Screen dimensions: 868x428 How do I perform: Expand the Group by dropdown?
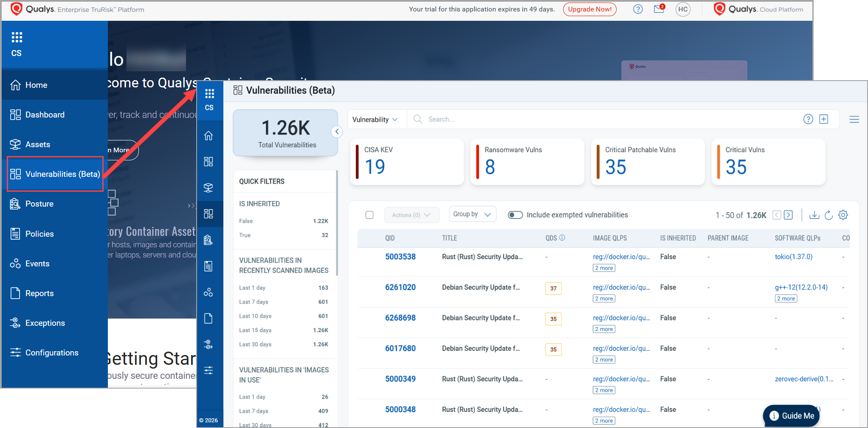(x=472, y=215)
